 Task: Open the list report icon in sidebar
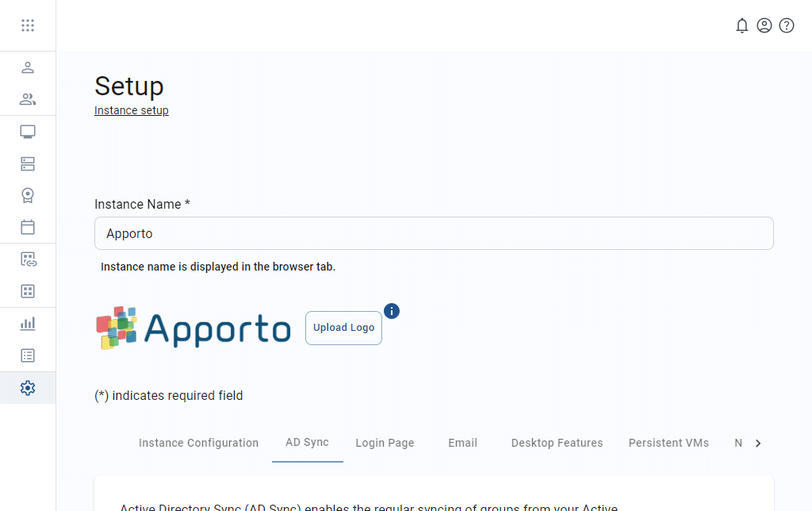coord(28,355)
